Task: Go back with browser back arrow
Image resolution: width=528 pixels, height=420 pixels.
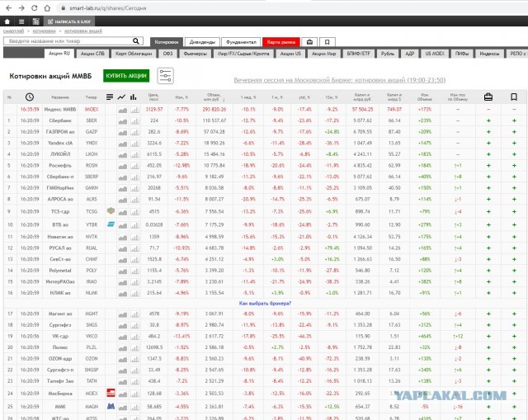Action: point(9,7)
